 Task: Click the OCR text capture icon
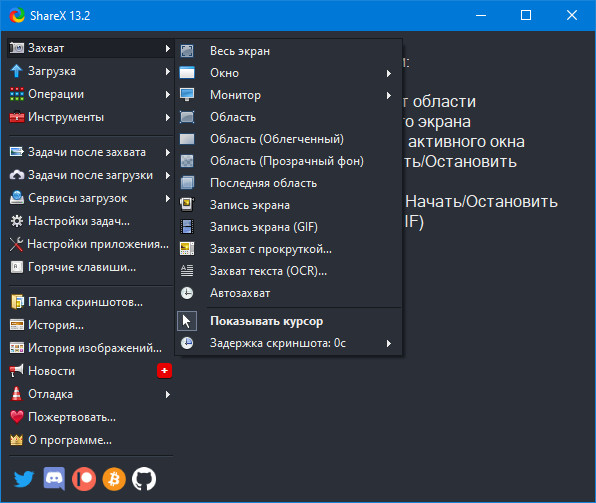187,271
